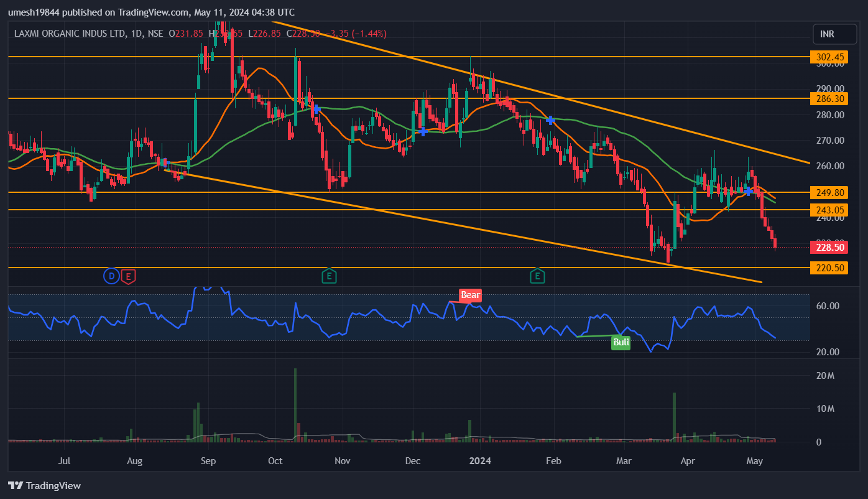This screenshot has width=868, height=499.
Task: Select blue cross marker in late October
Action: point(316,108)
